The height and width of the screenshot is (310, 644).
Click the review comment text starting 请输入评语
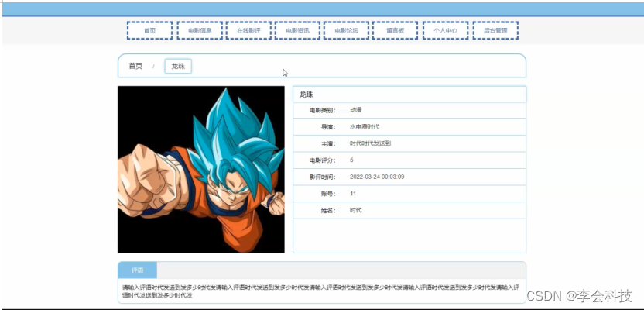coord(321,291)
